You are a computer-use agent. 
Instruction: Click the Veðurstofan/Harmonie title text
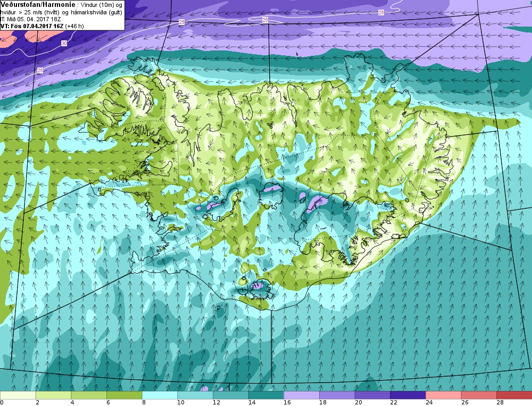[37, 4]
